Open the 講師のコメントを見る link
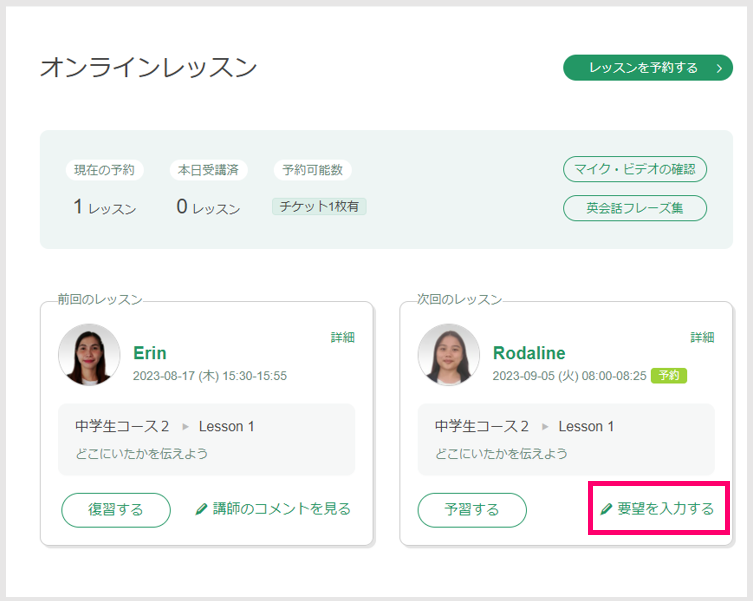Image resolution: width=753 pixels, height=601 pixels. [x=273, y=509]
